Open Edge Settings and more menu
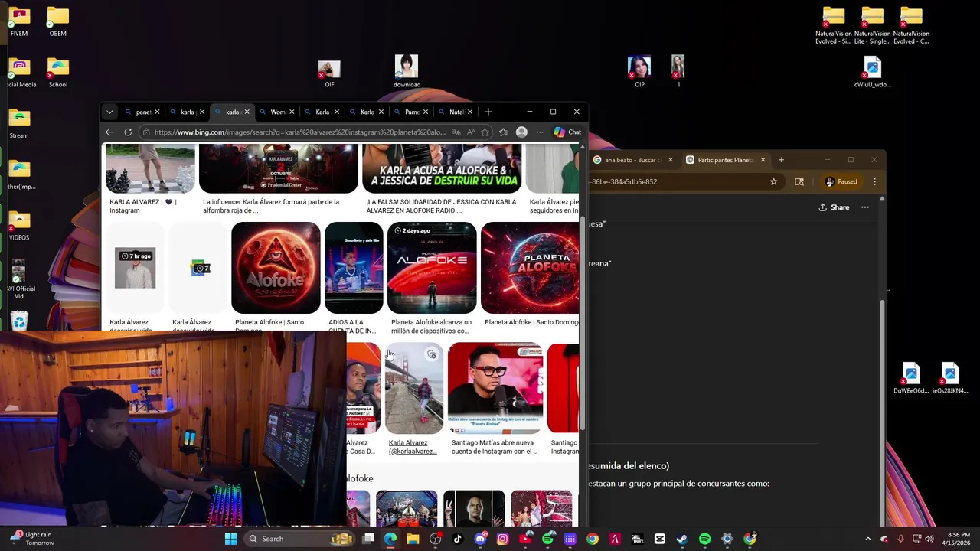This screenshot has width=980, height=551. [x=540, y=132]
